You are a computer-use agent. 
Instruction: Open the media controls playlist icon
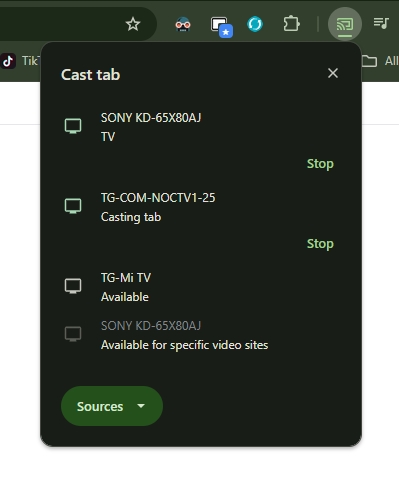tap(381, 23)
